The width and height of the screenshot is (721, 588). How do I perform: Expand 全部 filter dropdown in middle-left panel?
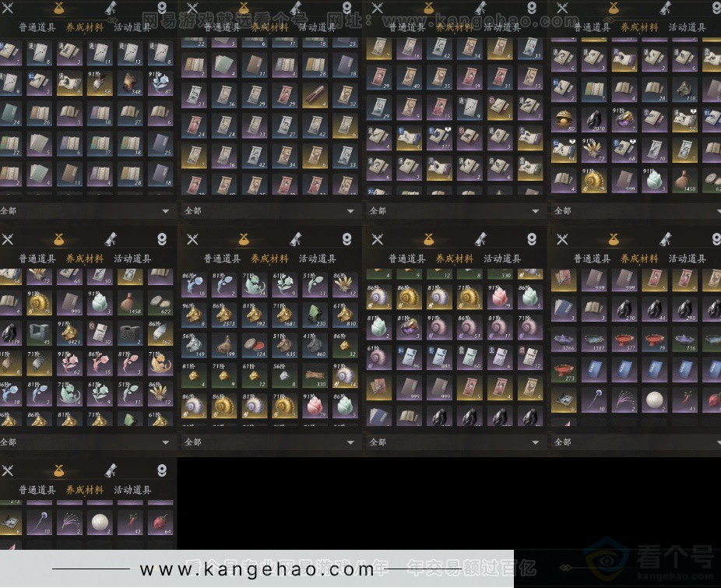(x=87, y=442)
